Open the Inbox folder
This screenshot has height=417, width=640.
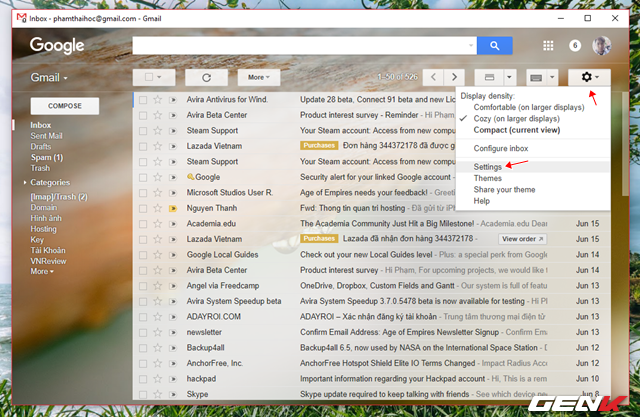(x=40, y=125)
